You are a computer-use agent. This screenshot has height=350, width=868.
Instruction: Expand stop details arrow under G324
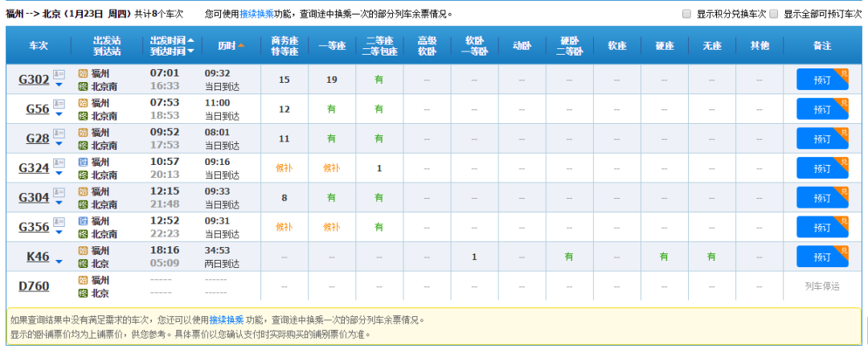click(x=59, y=174)
